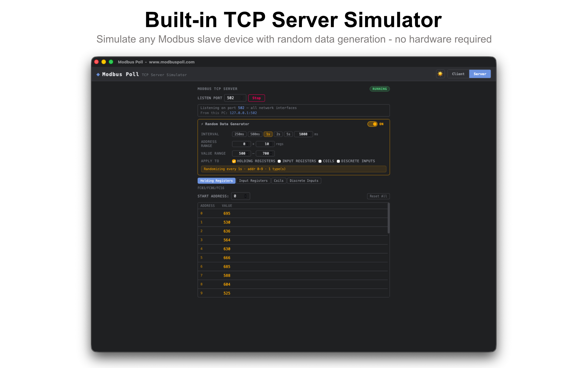Click value 604 at address 8

coord(227,285)
